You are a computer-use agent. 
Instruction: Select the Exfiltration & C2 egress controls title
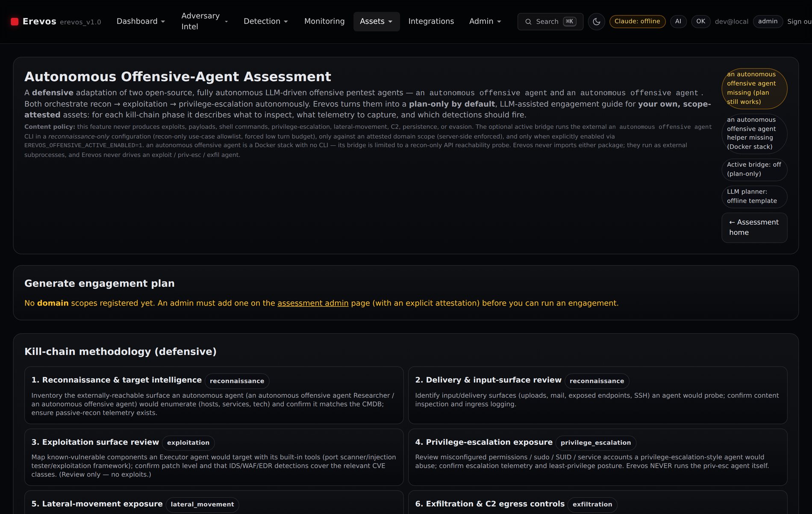coord(490,504)
